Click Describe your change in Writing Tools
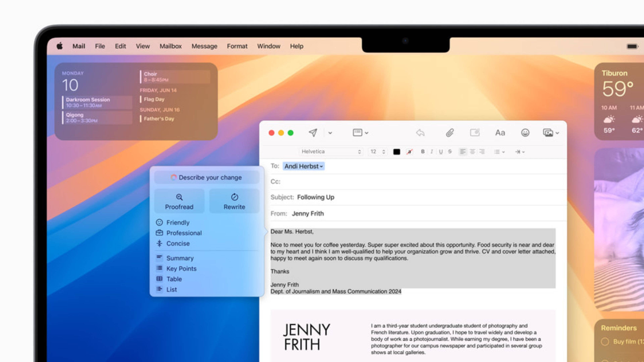Viewport: 644px width, 362px height. pyautogui.click(x=206, y=178)
